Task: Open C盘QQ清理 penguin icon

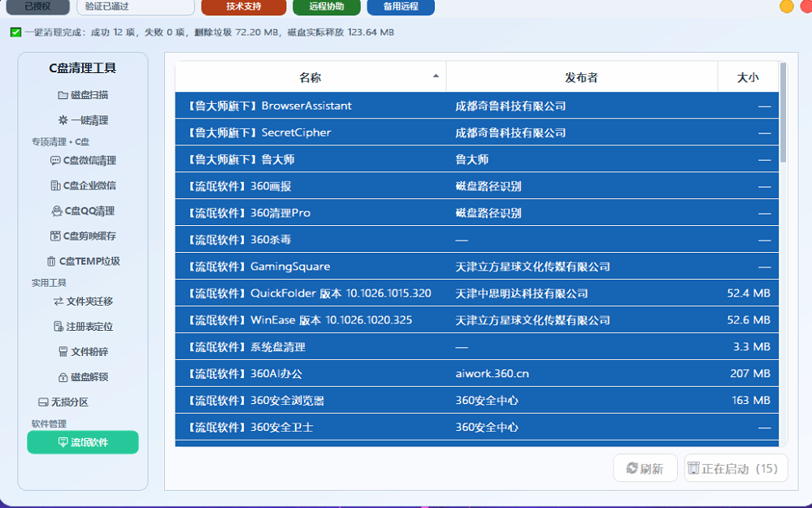Action: coord(57,211)
